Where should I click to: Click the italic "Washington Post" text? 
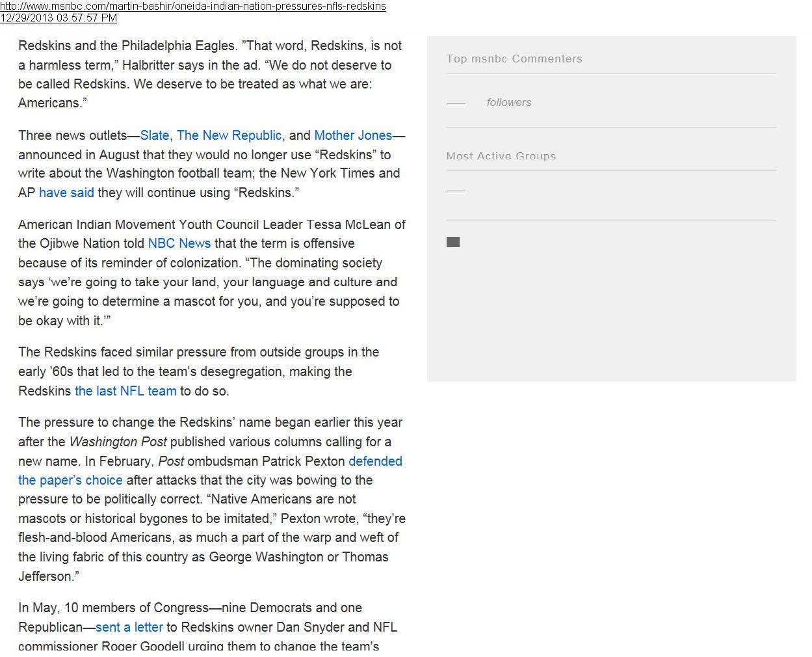tap(118, 442)
